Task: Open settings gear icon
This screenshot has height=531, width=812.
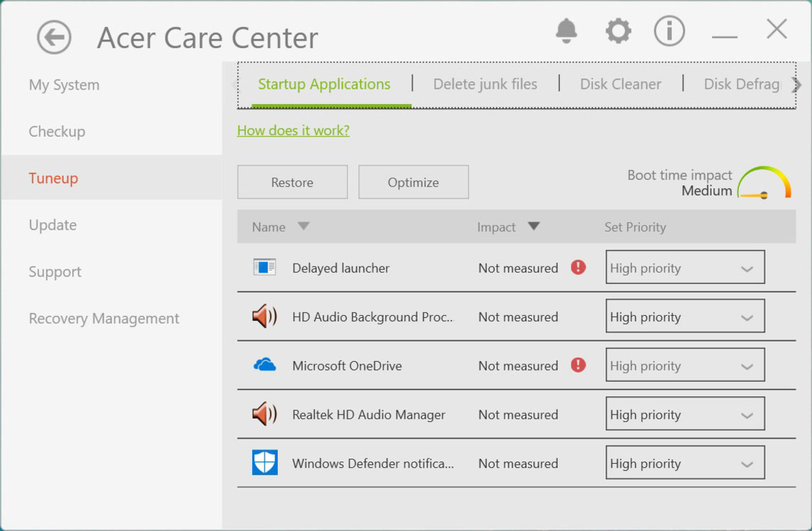Action: (x=618, y=31)
